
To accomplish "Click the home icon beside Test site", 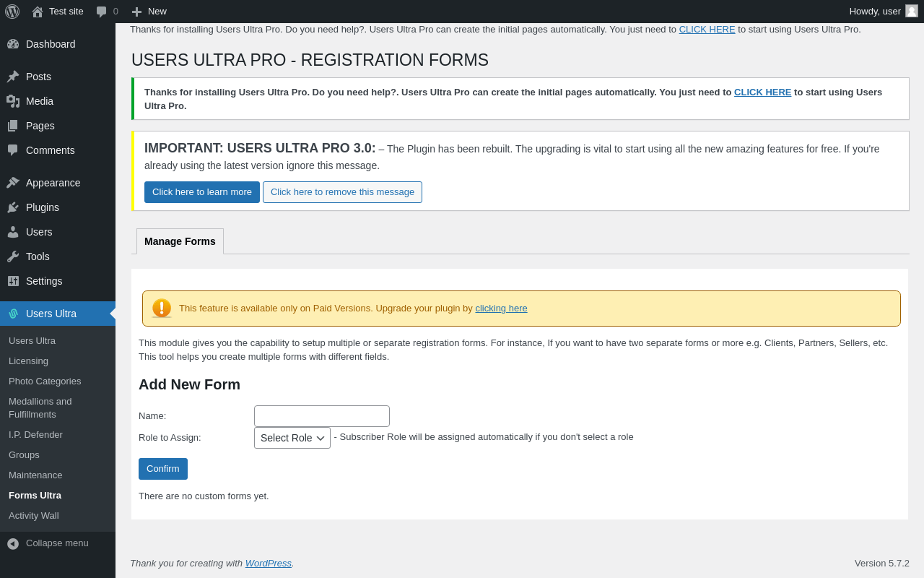I will (38, 12).
